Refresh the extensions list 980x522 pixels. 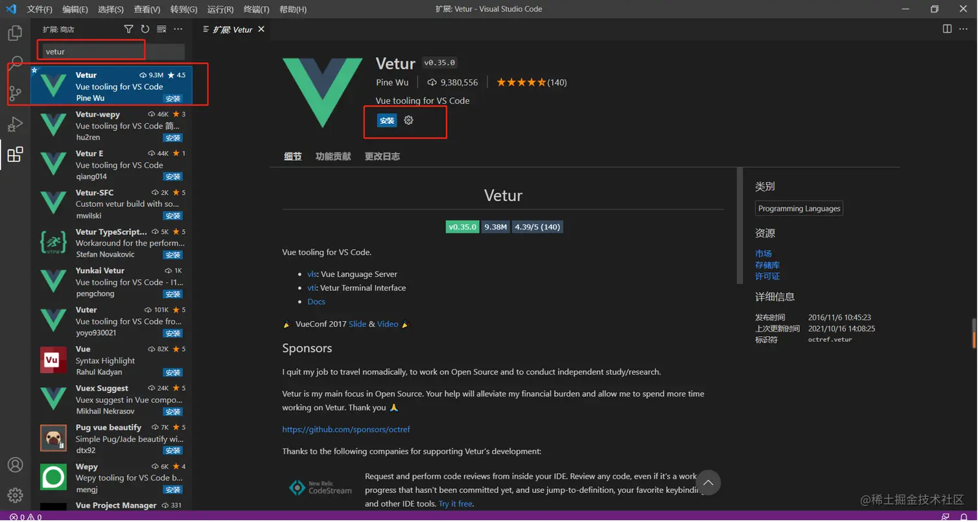point(145,29)
